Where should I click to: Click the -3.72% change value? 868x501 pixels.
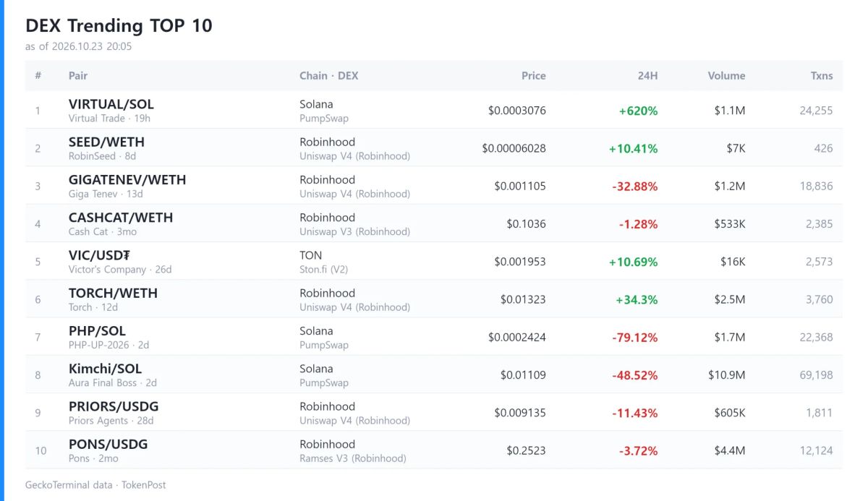[638, 450]
